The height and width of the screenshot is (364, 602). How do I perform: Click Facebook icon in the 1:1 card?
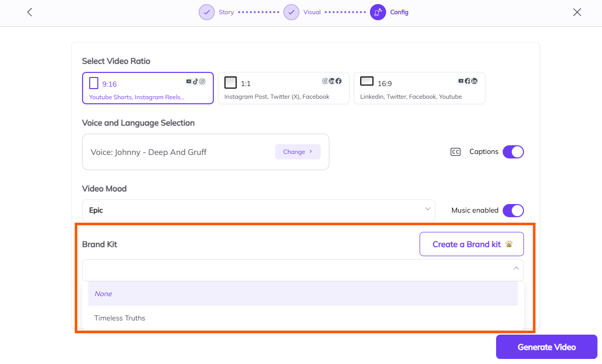pyautogui.click(x=338, y=81)
